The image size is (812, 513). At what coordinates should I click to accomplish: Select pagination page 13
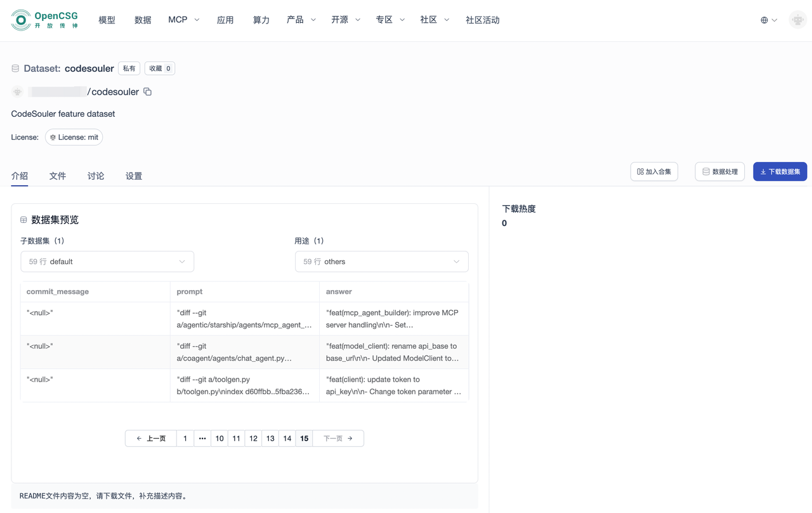(x=270, y=438)
